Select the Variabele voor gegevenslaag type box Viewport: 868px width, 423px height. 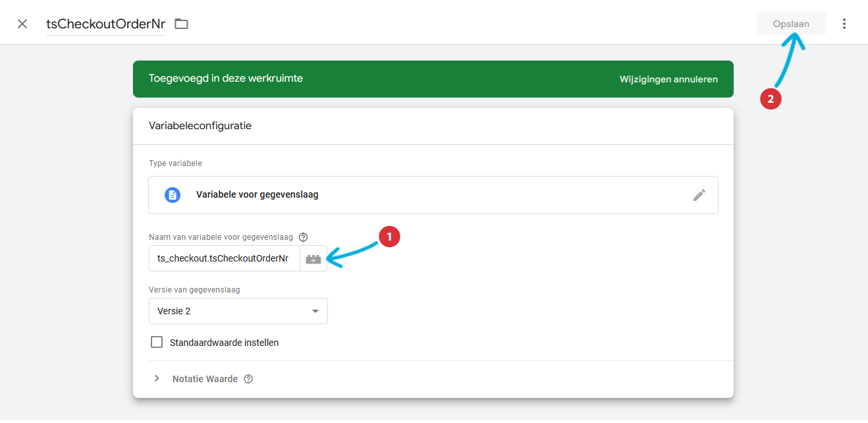pyautogui.click(x=433, y=195)
